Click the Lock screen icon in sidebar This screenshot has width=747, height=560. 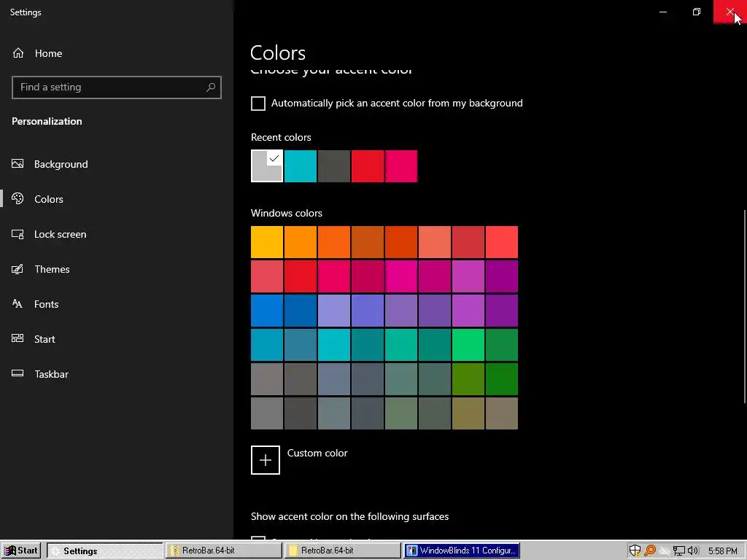pyautogui.click(x=18, y=234)
